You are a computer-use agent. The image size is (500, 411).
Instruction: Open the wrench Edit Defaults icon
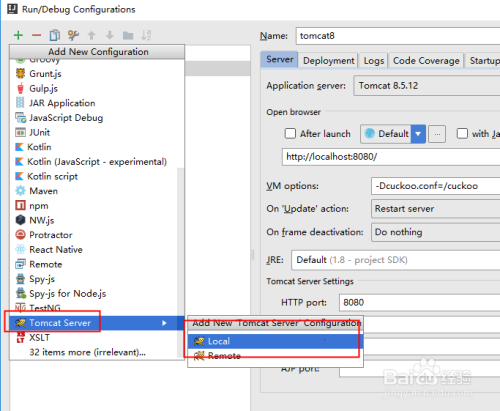click(x=73, y=35)
